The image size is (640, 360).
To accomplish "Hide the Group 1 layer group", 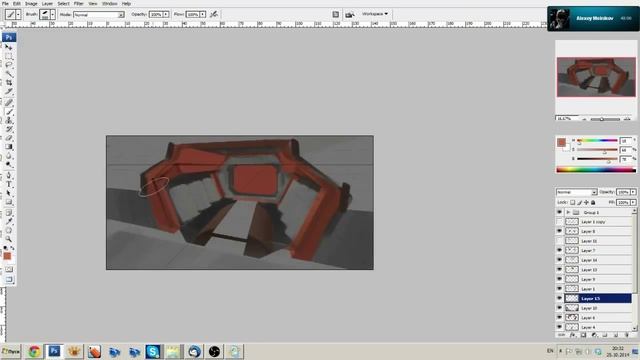I will pos(559,212).
